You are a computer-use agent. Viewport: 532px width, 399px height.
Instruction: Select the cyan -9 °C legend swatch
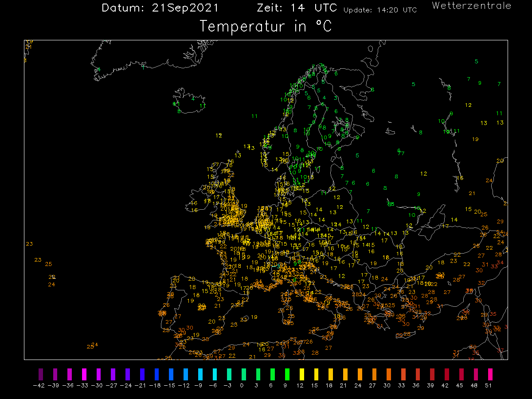coord(200,373)
